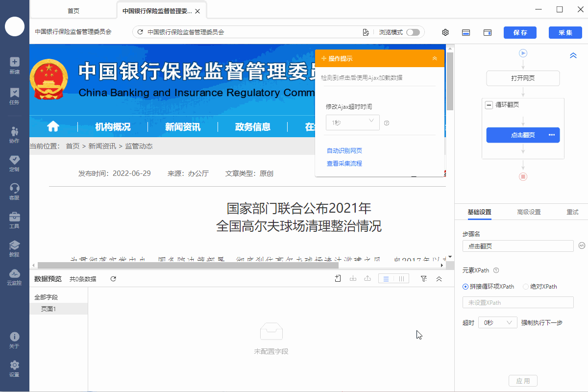Open the 关于 (About) sidebar icon
The width and height of the screenshot is (588, 392).
pos(15,340)
